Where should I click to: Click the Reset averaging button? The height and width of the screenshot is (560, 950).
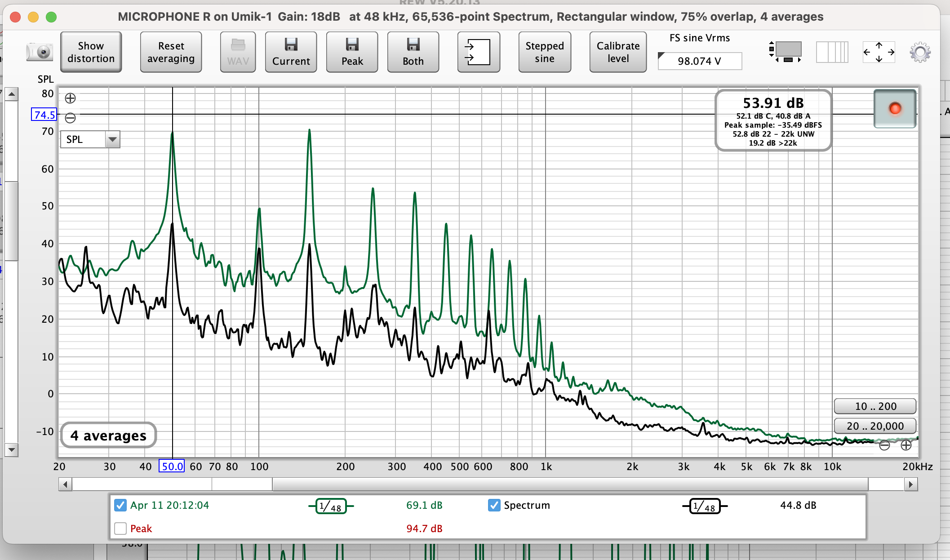tap(171, 52)
